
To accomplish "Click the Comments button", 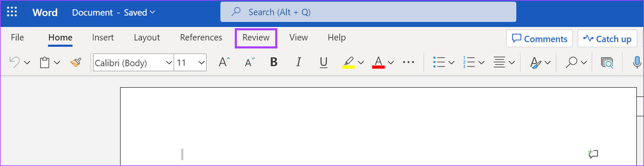I will tap(539, 39).
